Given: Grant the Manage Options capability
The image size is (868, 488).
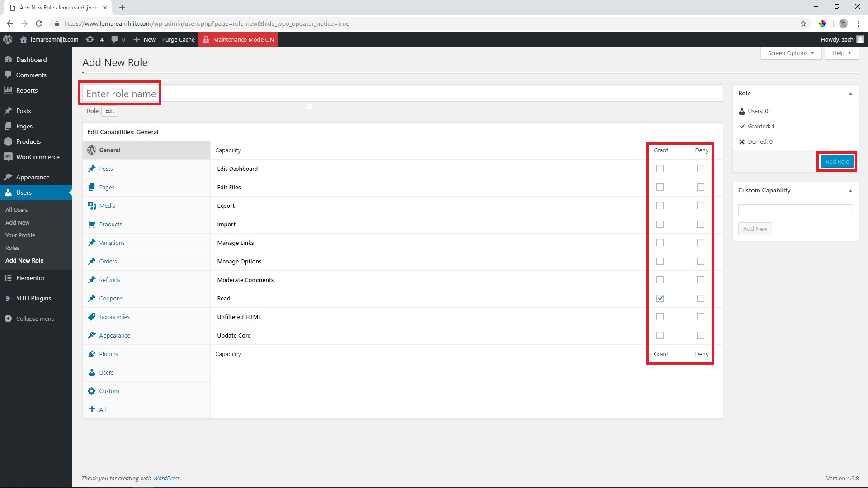Looking at the screenshot, I should [x=660, y=261].
